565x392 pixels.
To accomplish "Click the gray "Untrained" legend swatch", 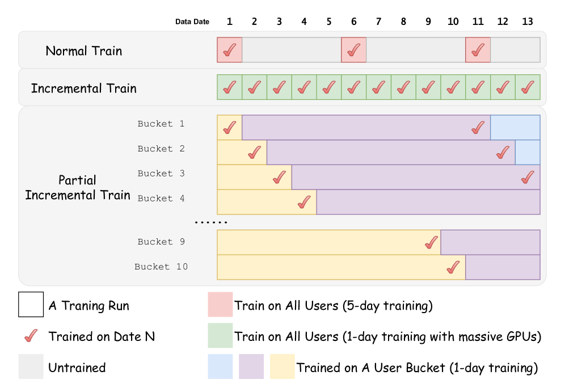I will pyautogui.click(x=31, y=366).
